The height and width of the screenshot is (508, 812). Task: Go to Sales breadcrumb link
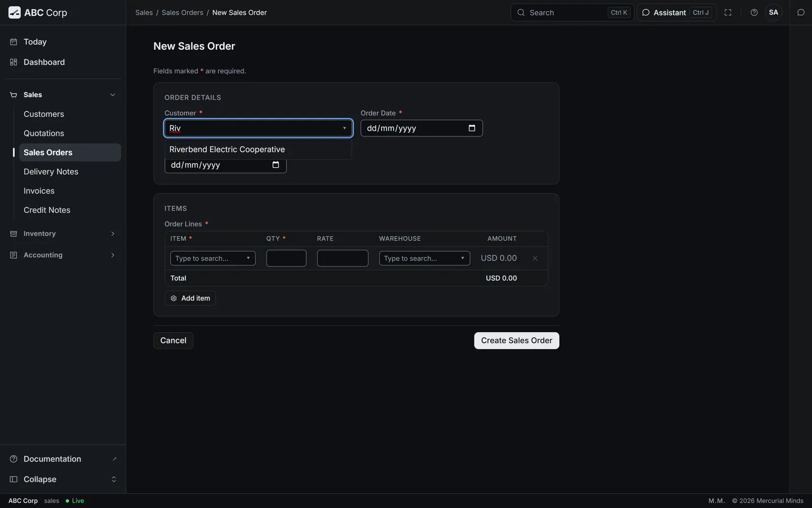pyautogui.click(x=144, y=13)
